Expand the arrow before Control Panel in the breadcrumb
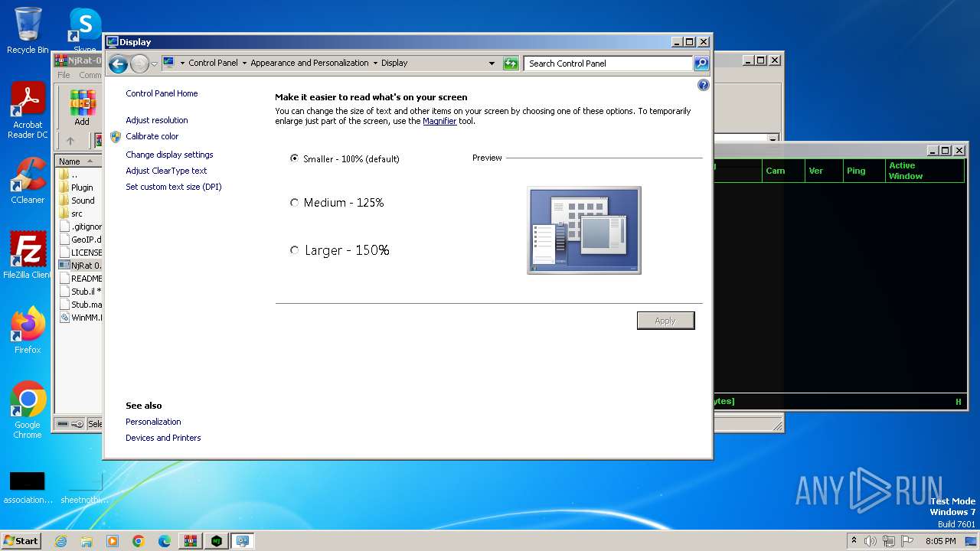 [x=182, y=63]
